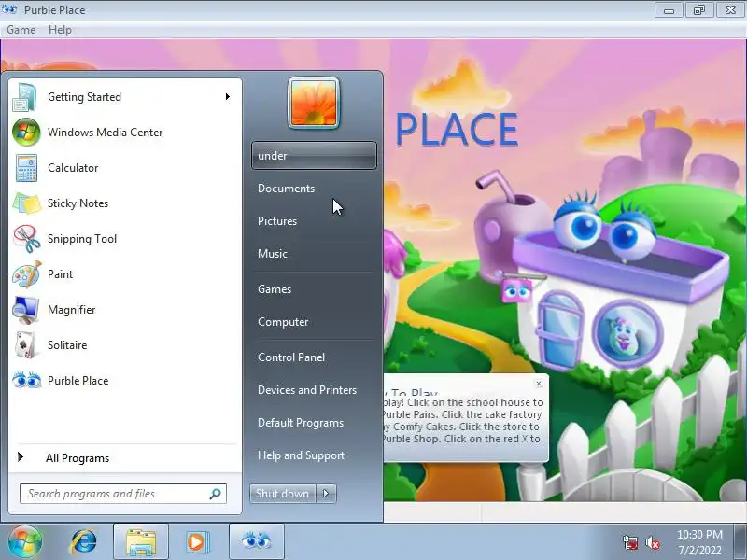The image size is (747, 560).
Task: Open the Help menu
Action: click(x=60, y=30)
